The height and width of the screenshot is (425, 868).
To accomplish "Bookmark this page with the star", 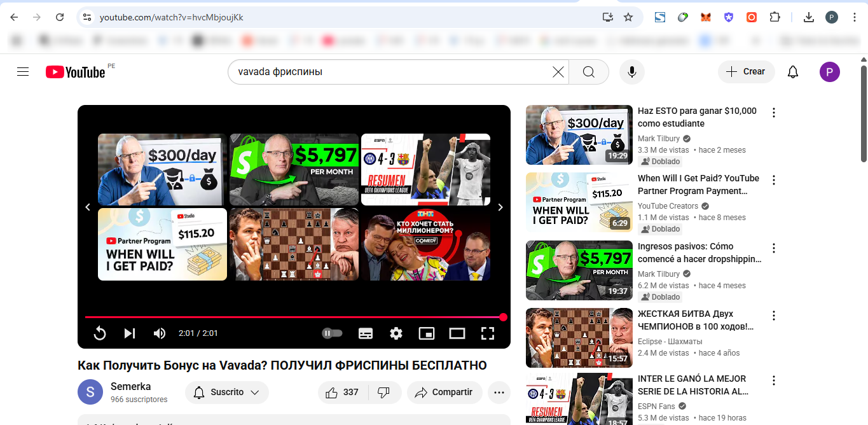I will 628,17.
